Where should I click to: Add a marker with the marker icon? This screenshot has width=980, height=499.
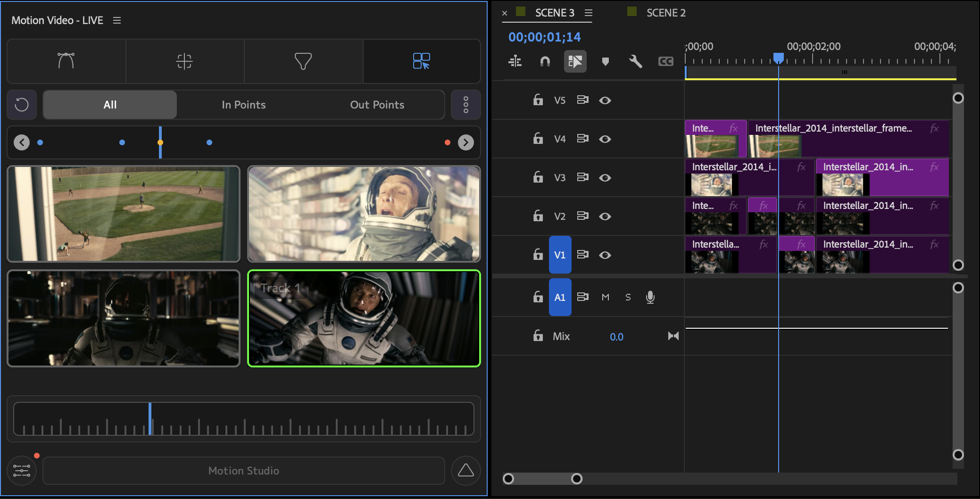point(606,61)
